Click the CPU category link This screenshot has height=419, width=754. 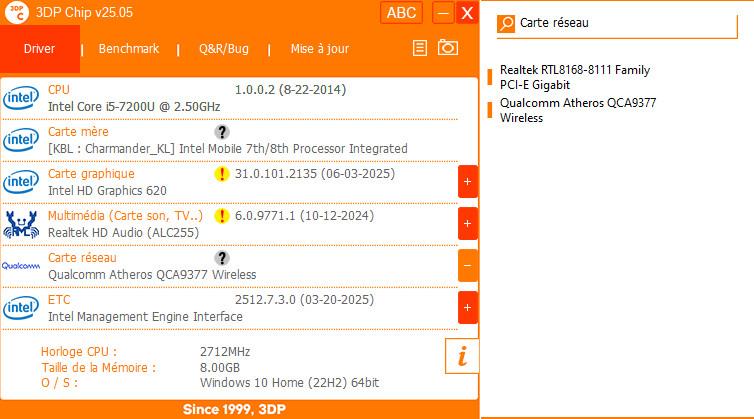coord(59,90)
